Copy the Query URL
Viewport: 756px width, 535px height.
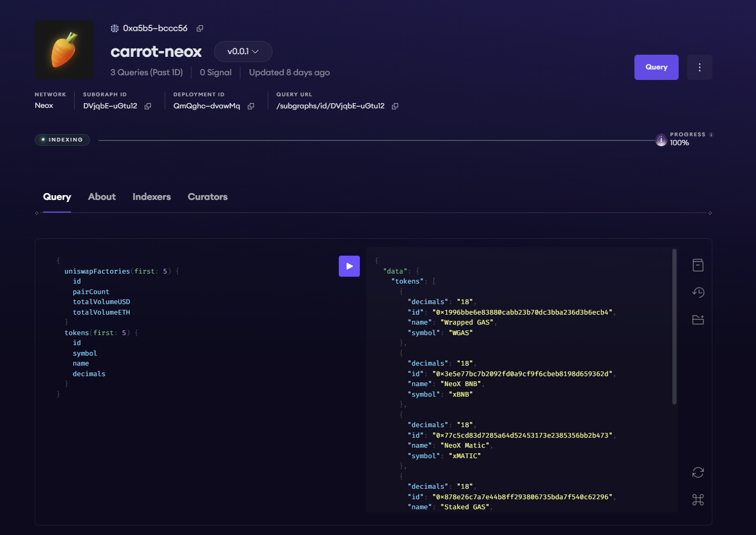(395, 106)
